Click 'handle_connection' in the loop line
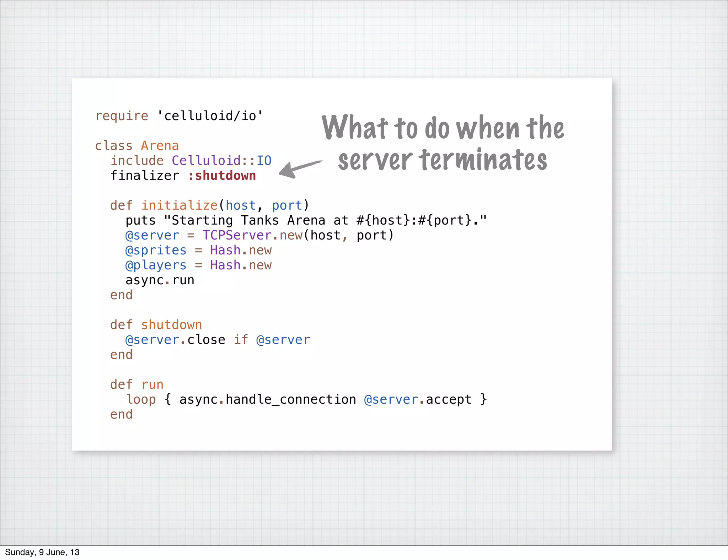 pyautogui.click(x=291, y=399)
